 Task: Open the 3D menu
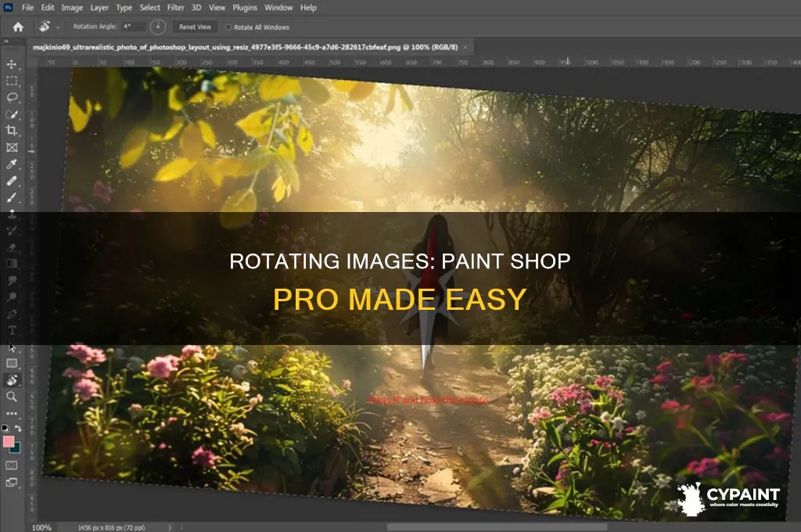point(196,8)
